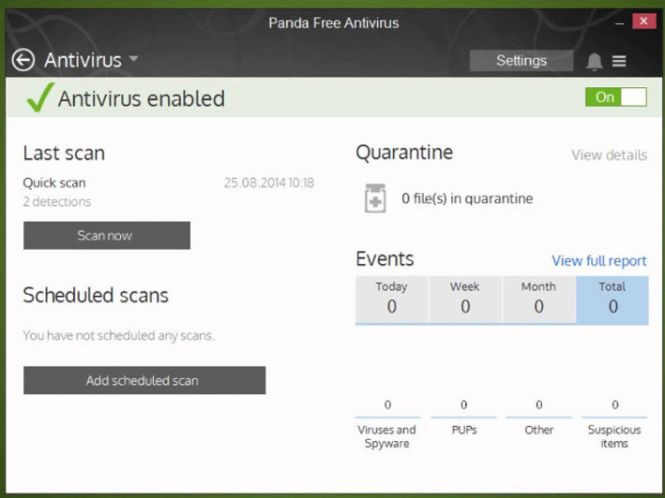Click the green checkmark status icon
The image size is (665, 498).
tap(40, 97)
